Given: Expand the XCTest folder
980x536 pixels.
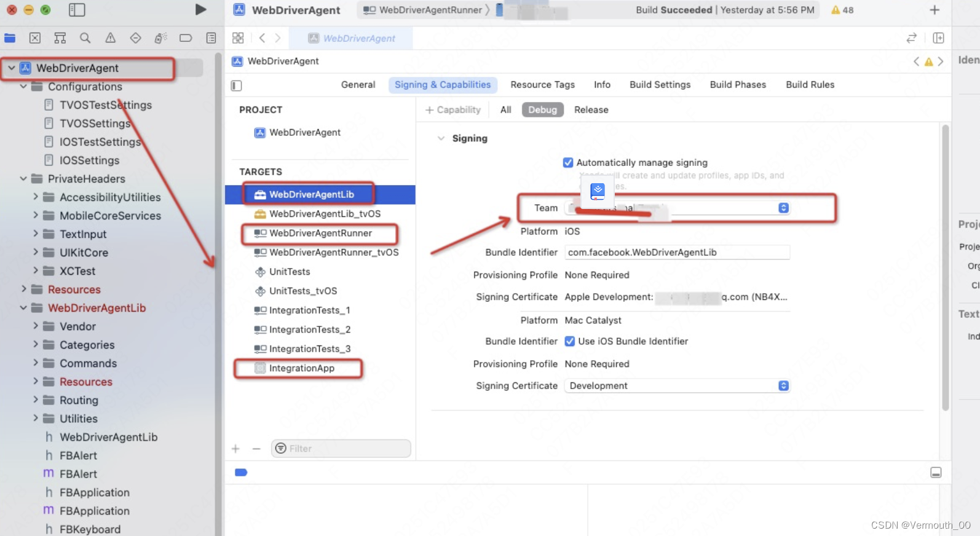Looking at the screenshot, I should point(35,271).
